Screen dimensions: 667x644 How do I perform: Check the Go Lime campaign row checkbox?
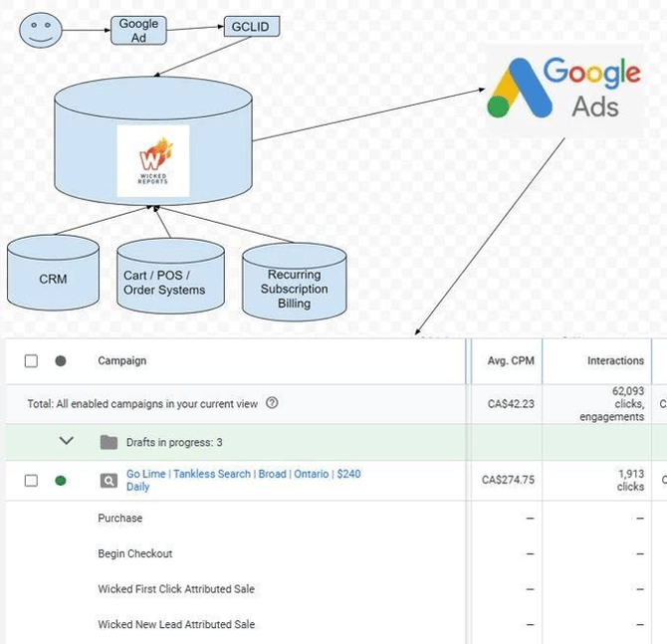coord(31,481)
